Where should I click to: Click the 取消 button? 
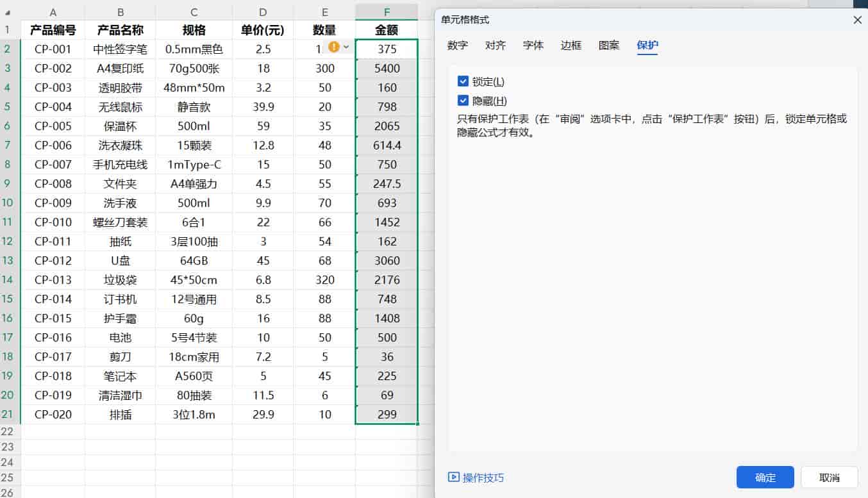[x=830, y=477]
